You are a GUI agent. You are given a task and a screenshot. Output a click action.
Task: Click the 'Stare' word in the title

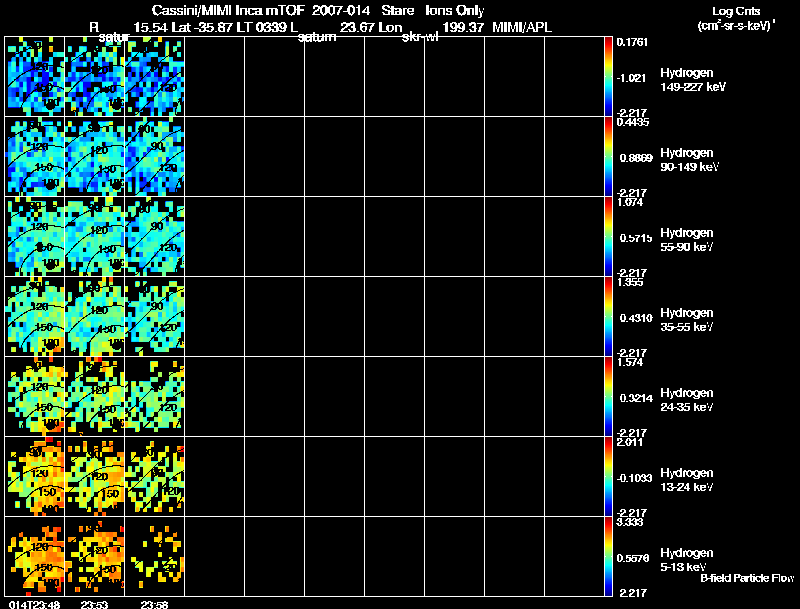pos(397,11)
